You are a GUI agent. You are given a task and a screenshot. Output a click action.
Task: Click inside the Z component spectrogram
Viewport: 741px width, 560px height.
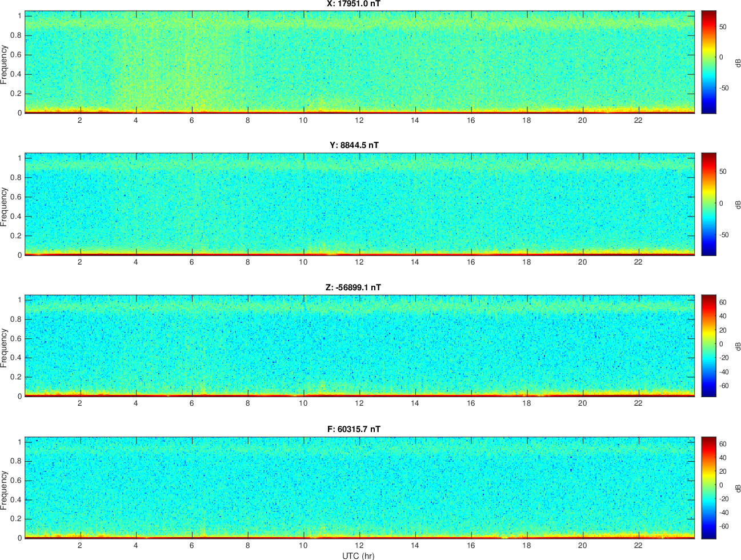pyautogui.click(x=360, y=346)
